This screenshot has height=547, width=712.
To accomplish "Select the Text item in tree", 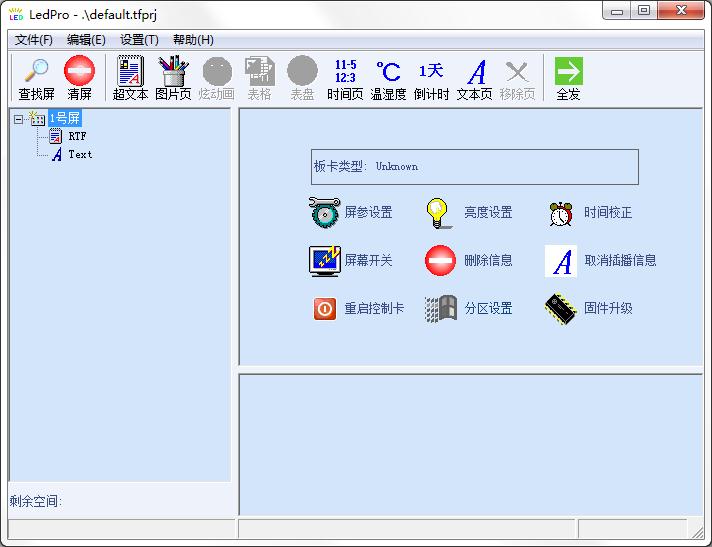I will click(x=80, y=154).
